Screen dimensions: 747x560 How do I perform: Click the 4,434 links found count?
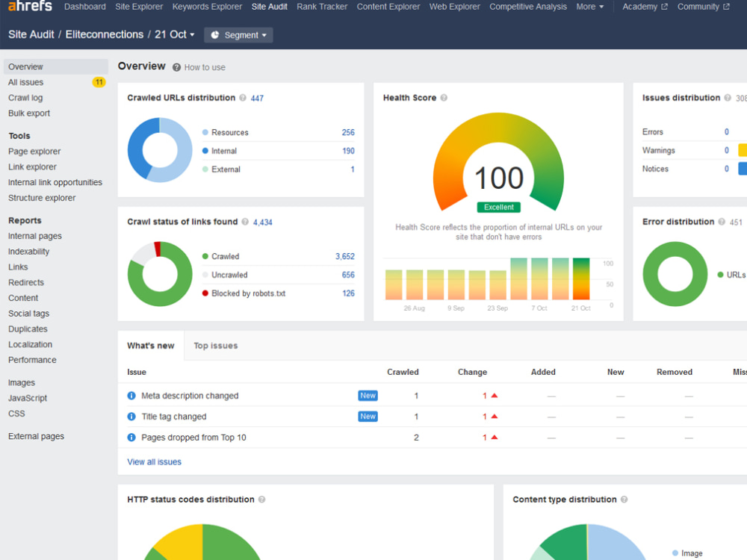[262, 223]
